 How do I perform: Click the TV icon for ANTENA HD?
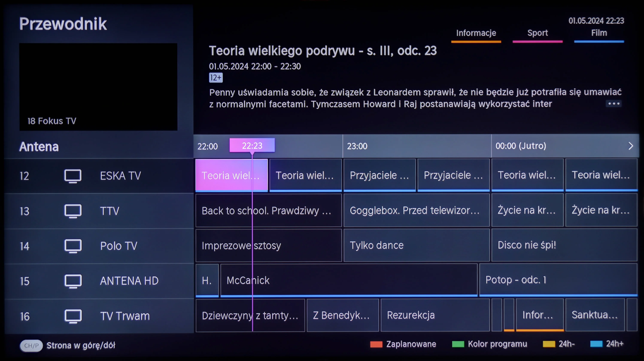73,281
